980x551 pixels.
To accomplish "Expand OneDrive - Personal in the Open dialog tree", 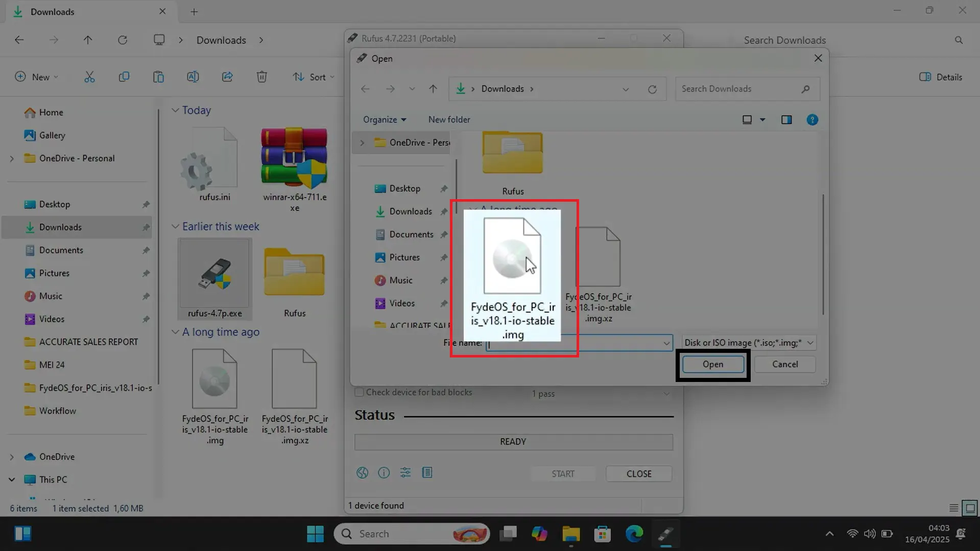I will click(x=362, y=142).
